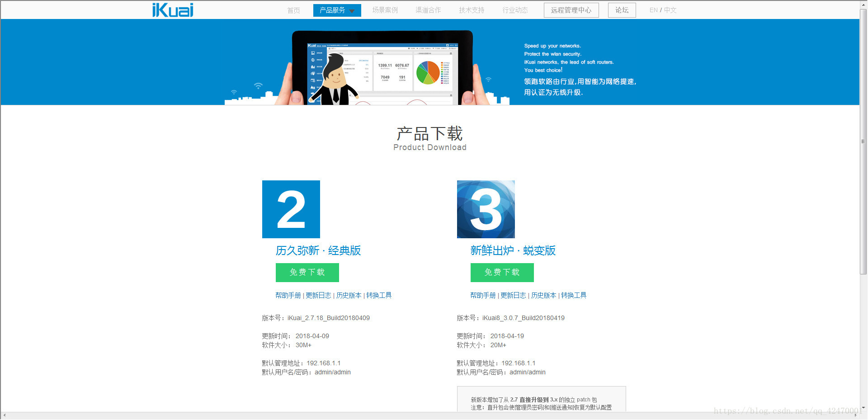Screen dimensions: 868x420
Task: Switch language to 中文
Action: (x=670, y=10)
